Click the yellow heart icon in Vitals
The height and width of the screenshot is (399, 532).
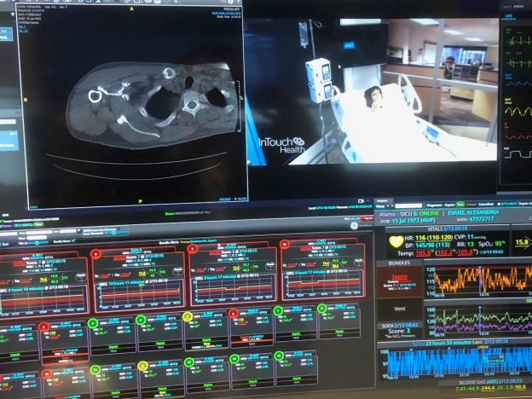pos(396,241)
